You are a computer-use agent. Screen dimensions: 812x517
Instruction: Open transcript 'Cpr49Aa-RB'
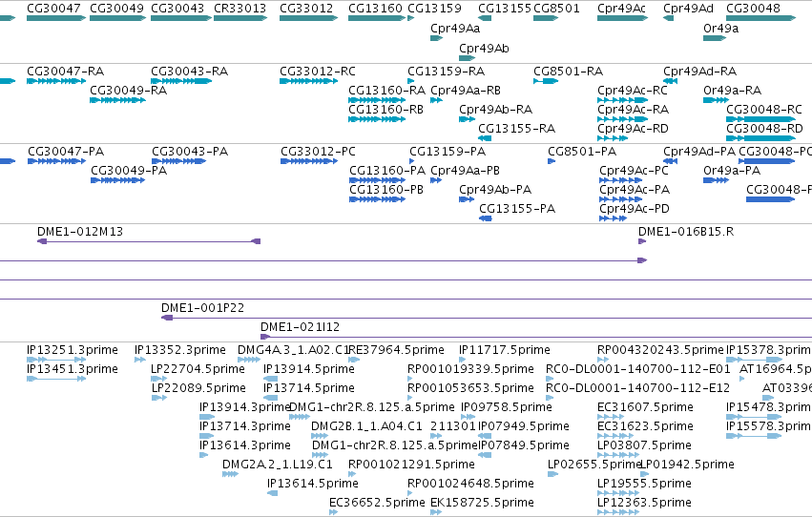pos(466,91)
